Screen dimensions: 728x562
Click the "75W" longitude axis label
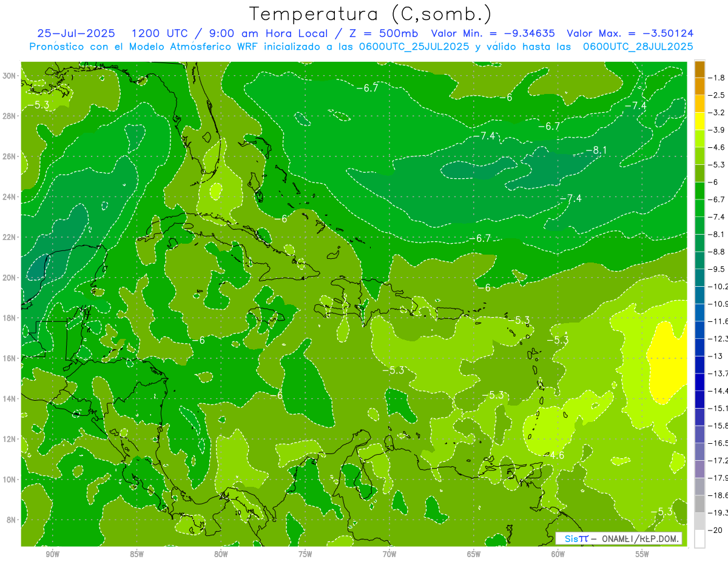tap(305, 554)
